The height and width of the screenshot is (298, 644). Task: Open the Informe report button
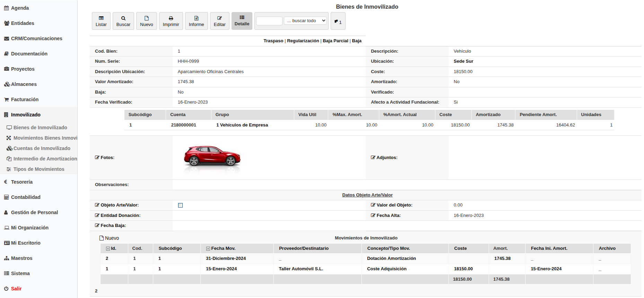pyautogui.click(x=196, y=21)
